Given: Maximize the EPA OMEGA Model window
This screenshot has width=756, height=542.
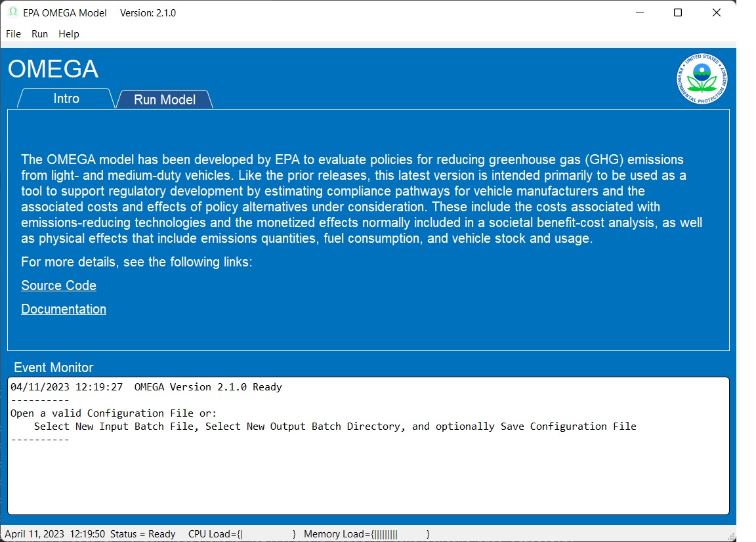Looking at the screenshot, I should click(678, 12).
